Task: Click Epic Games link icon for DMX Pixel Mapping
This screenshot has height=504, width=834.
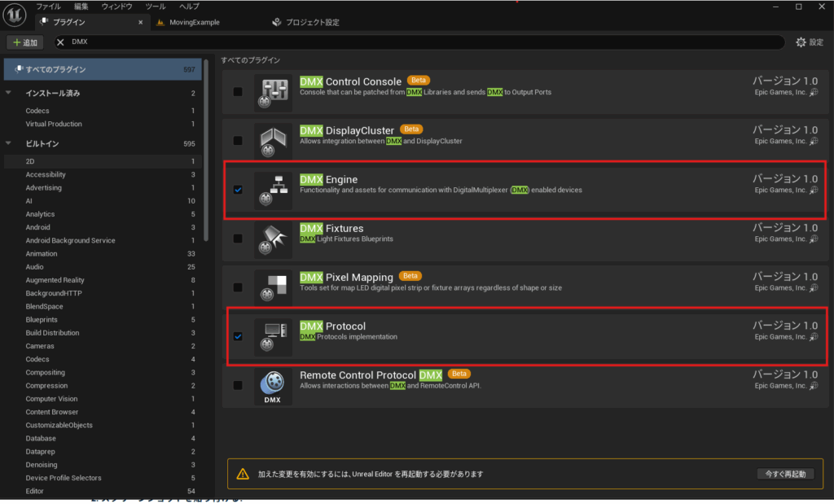Action: 814,288
